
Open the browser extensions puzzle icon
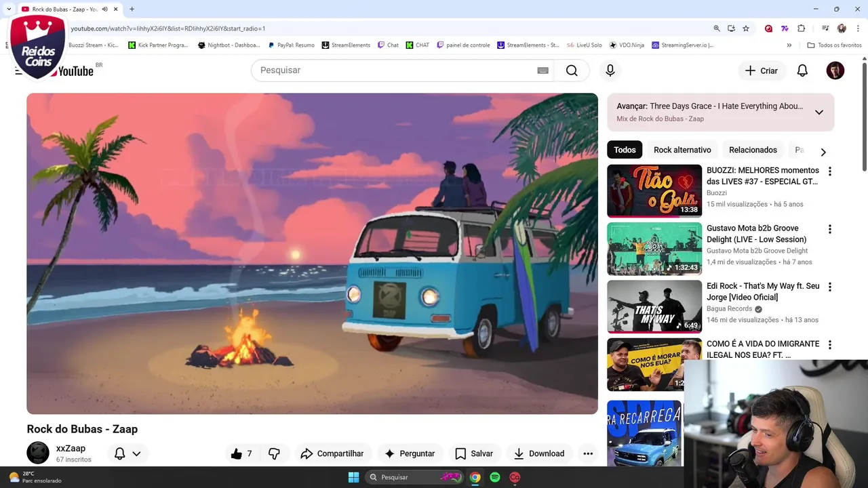802,28
